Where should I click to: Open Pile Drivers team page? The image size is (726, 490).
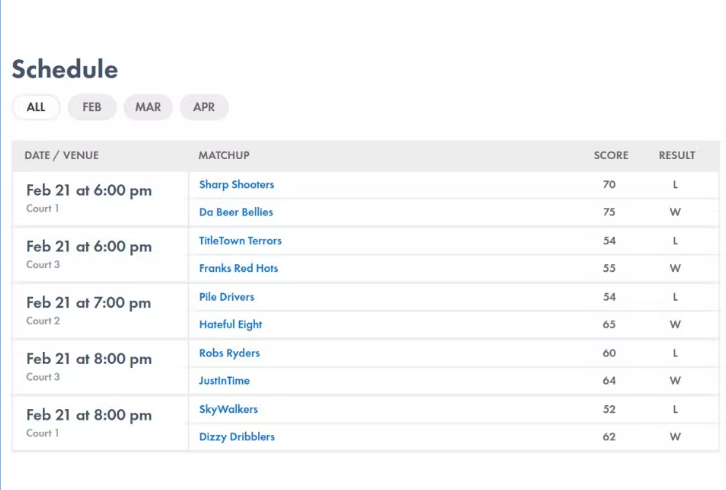[x=227, y=297]
